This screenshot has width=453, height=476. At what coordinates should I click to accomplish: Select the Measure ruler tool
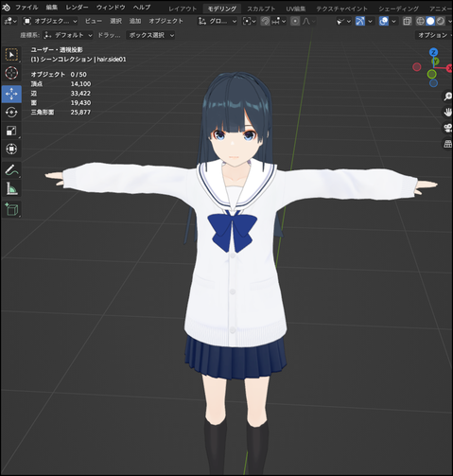click(11, 188)
